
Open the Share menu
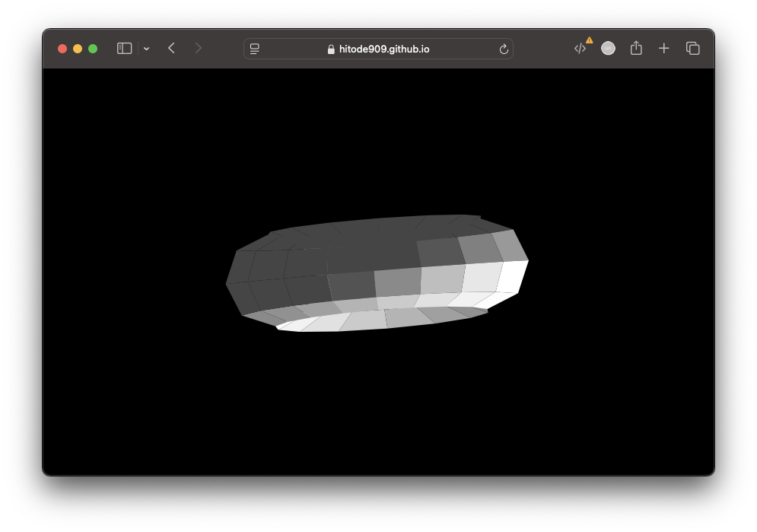(x=636, y=48)
